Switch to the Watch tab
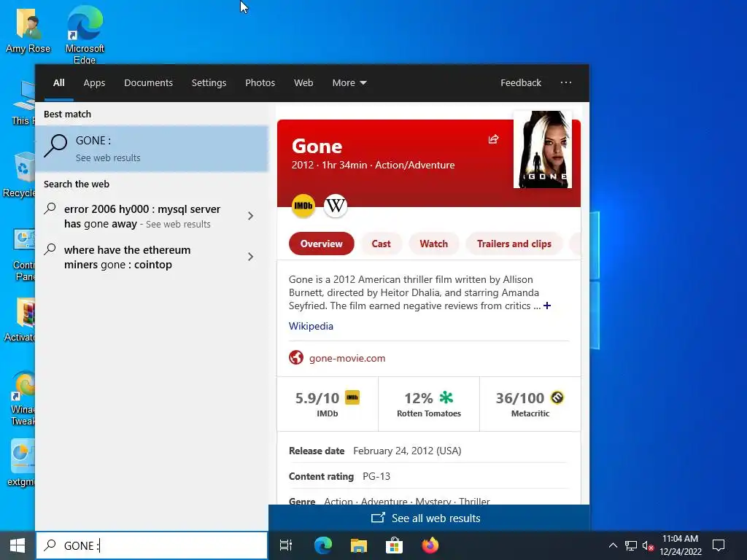This screenshot has height=560, width=747. point(433,244)
